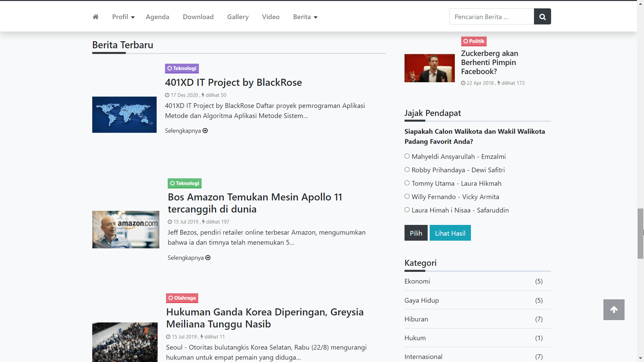The image size is (644, 362).
Task: Select the Mahyeldi Ansyarullah - Emzalmi option
Action: click(407, 156)
